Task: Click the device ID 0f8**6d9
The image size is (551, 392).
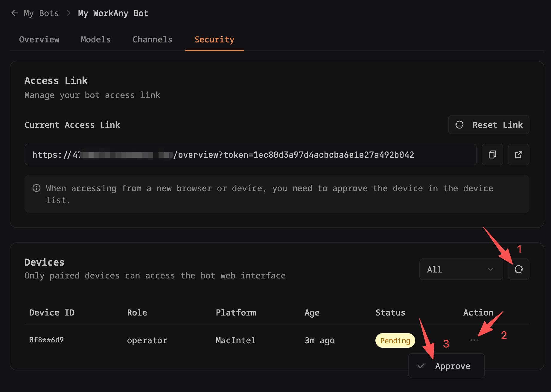Action: (x=46, y=340)
